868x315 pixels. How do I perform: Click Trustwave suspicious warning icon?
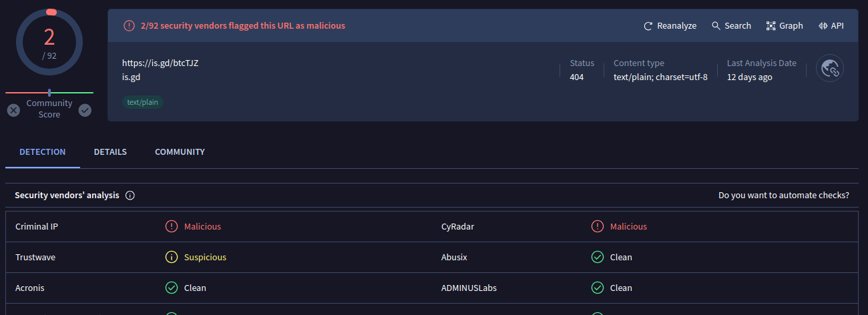point(172,257)
